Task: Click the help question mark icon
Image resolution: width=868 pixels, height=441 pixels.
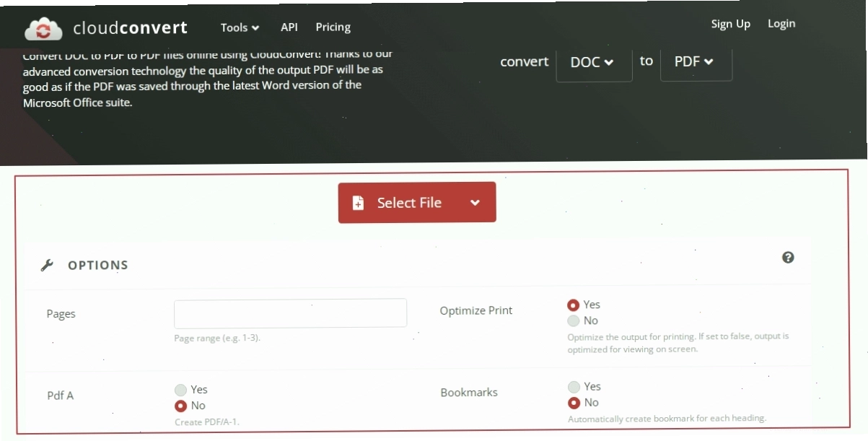Action: (788, 258)
